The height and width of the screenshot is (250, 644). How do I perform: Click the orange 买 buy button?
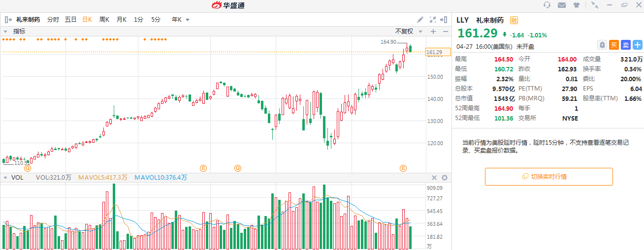614,45
